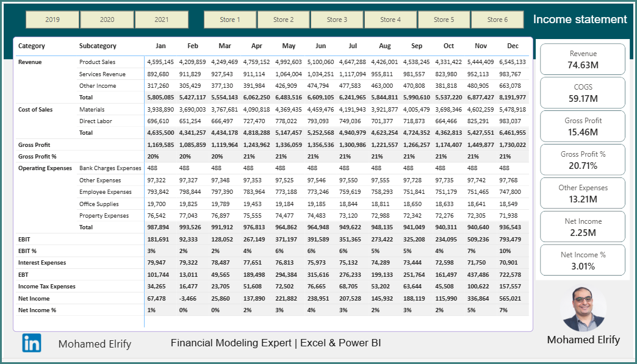Click the Dec revenue total 8,191,977
Viewport: 637px width, 364px height.
(x=513, y=98)
